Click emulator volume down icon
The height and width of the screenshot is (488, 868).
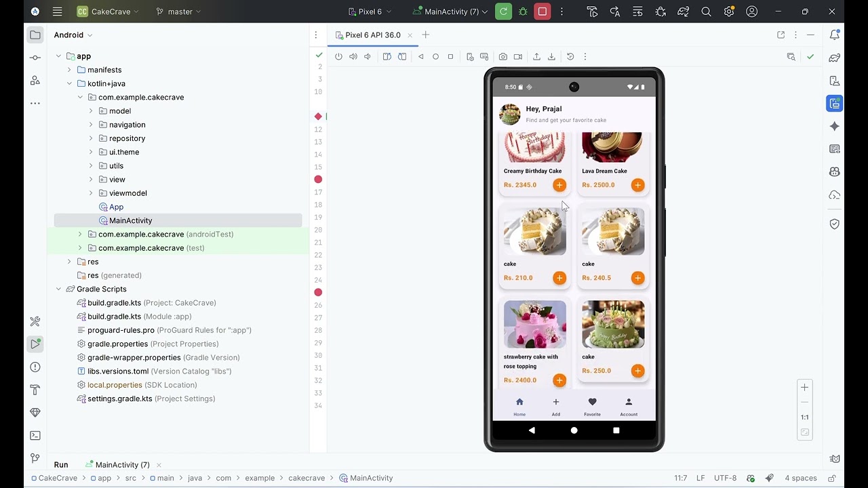click(368, 57)
